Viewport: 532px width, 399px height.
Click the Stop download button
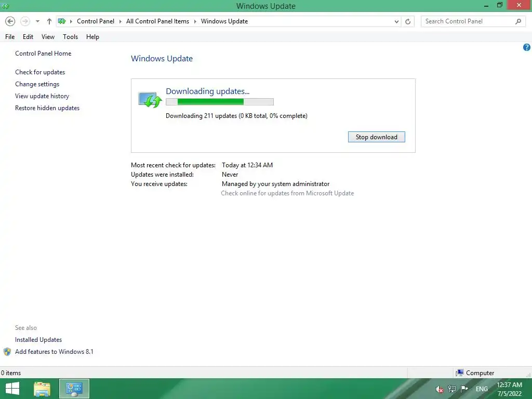(x=376, y=137)
